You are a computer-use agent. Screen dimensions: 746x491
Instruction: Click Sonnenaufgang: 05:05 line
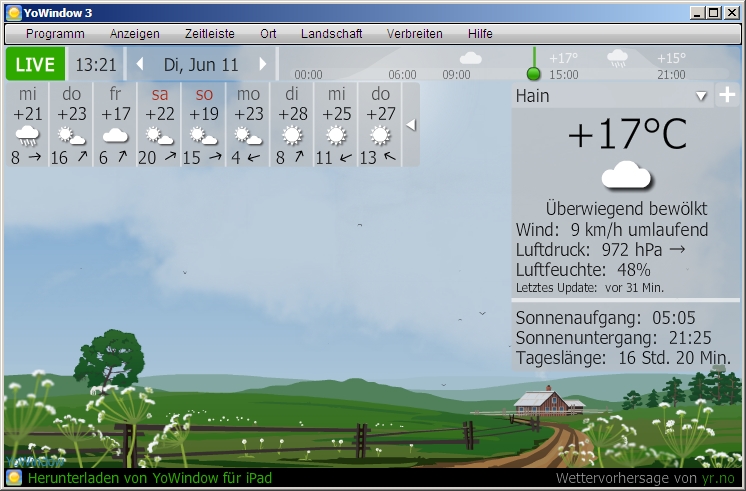click(x=605, y=317)
